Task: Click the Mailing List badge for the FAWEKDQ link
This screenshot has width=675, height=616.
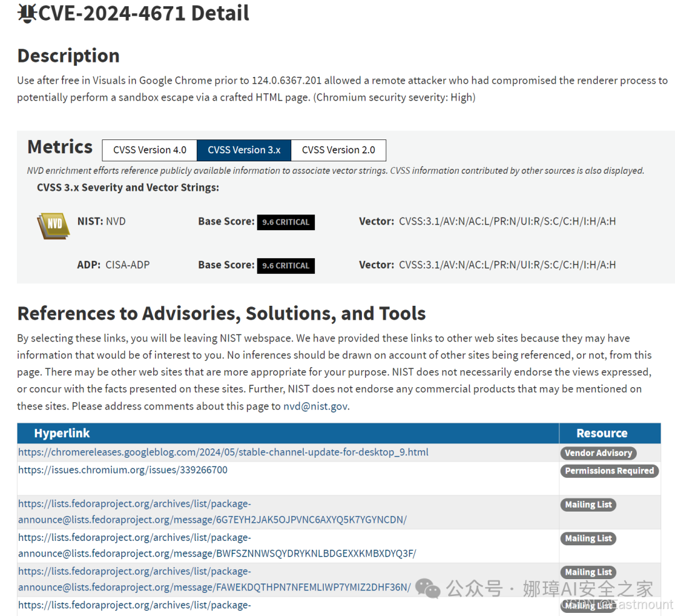Action: point(588,572)
